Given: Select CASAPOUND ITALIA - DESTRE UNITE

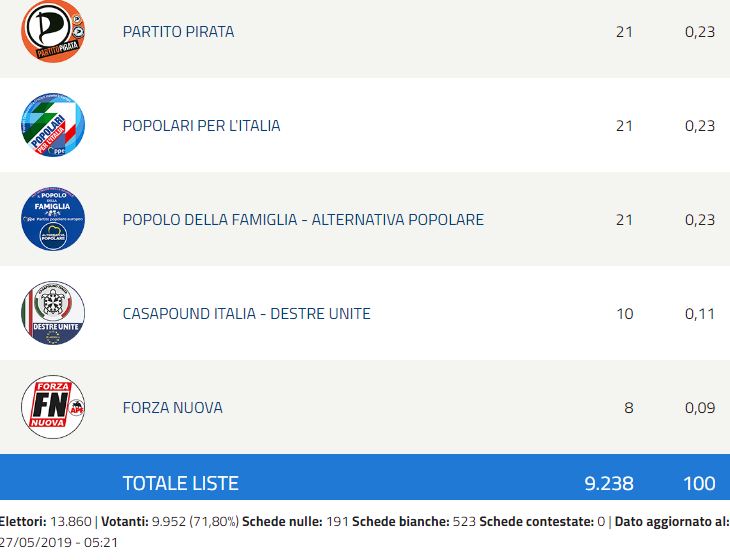Looking at the screenshot, I should (x=247, y=314).
